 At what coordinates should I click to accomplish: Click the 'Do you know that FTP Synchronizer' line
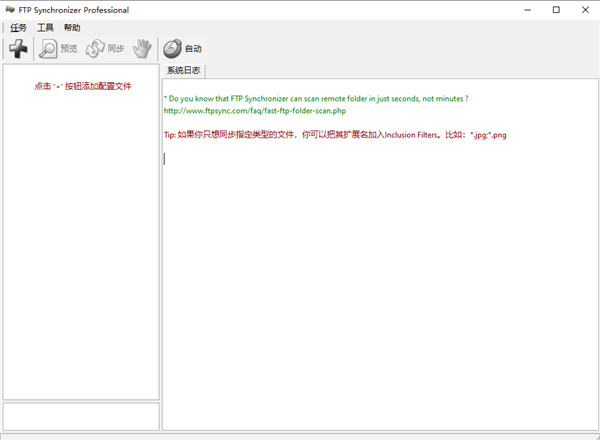coord(316,99)
